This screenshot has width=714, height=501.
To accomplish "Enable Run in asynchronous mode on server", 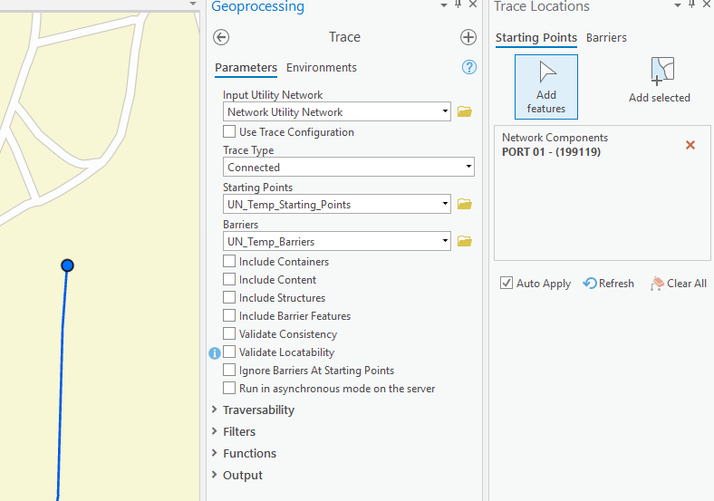I will click(x=229, y=388).
